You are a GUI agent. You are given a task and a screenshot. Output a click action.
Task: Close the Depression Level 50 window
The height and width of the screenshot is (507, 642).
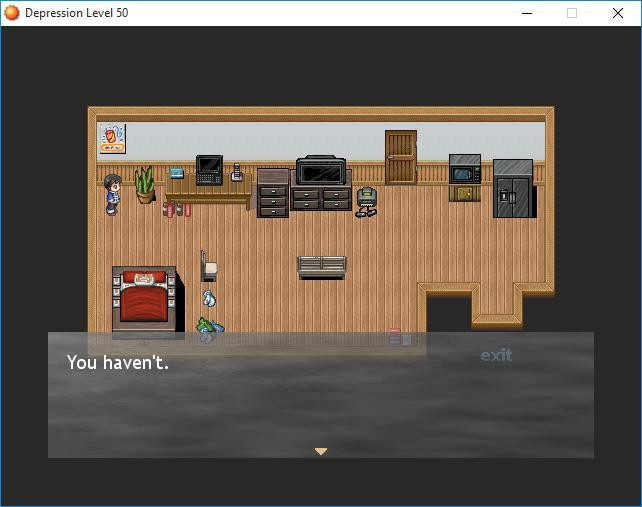pos(618,13)
